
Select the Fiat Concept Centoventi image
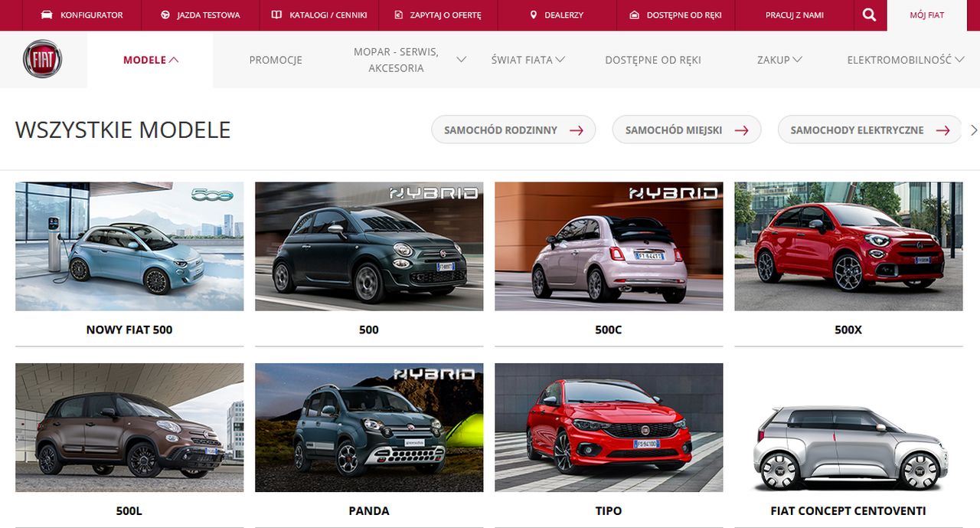848,428
